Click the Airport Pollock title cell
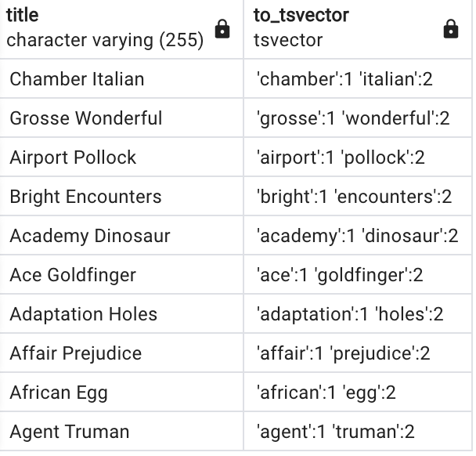476x456 pixels. [121, 157]
